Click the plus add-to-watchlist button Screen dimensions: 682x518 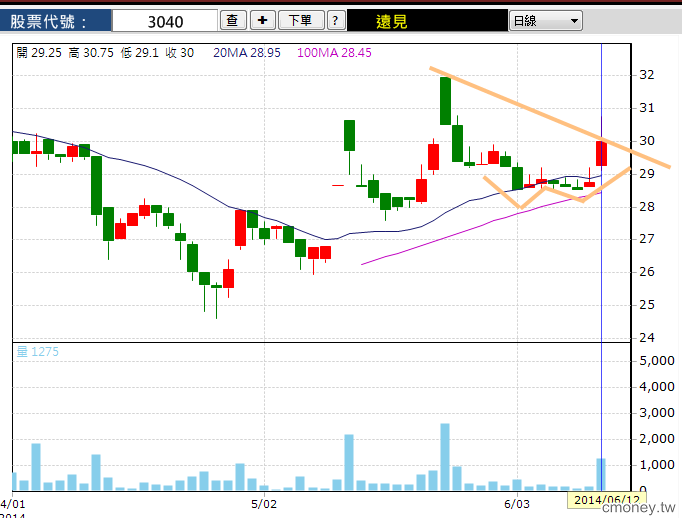click(x=263, y=20)
